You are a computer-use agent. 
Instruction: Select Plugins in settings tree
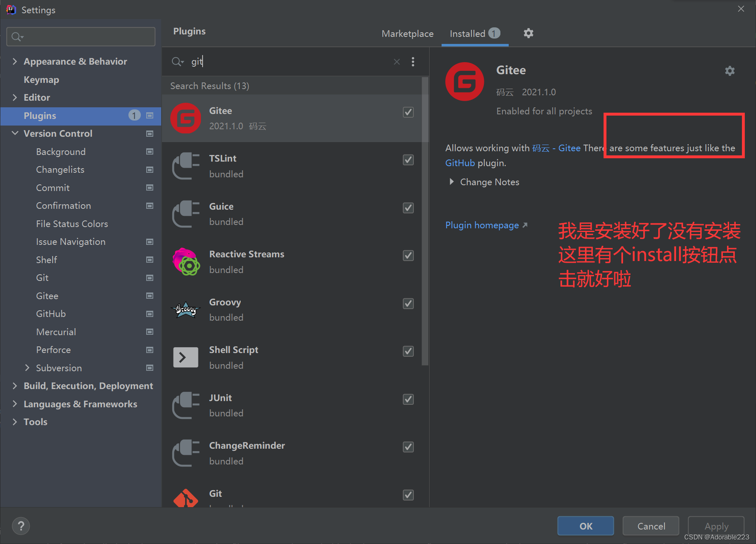click(81, 116)
